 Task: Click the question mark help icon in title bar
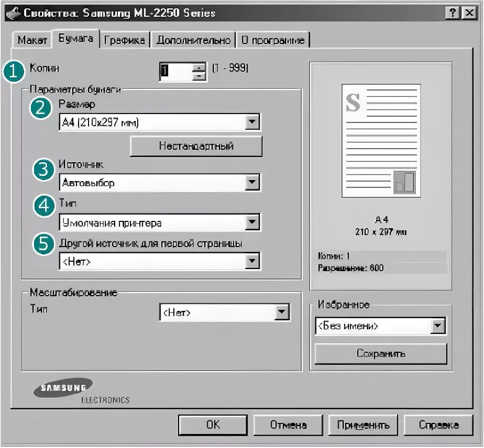[453, 13]
